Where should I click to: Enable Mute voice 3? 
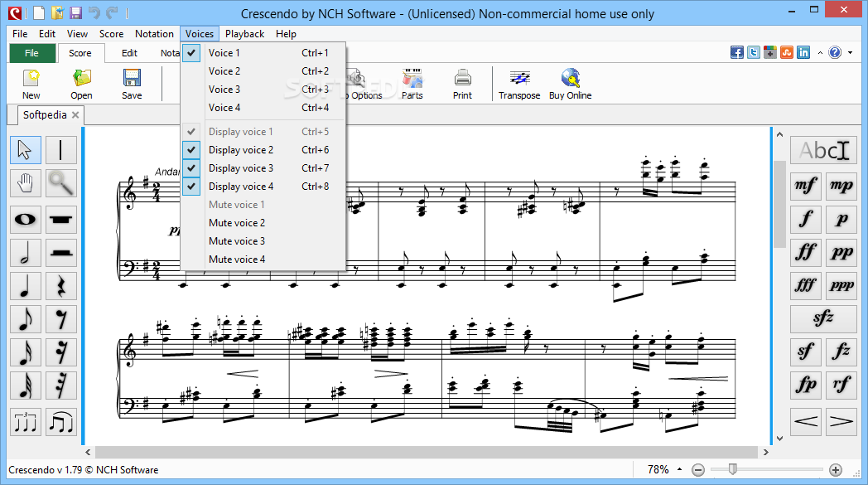click(x=263, y=241)
